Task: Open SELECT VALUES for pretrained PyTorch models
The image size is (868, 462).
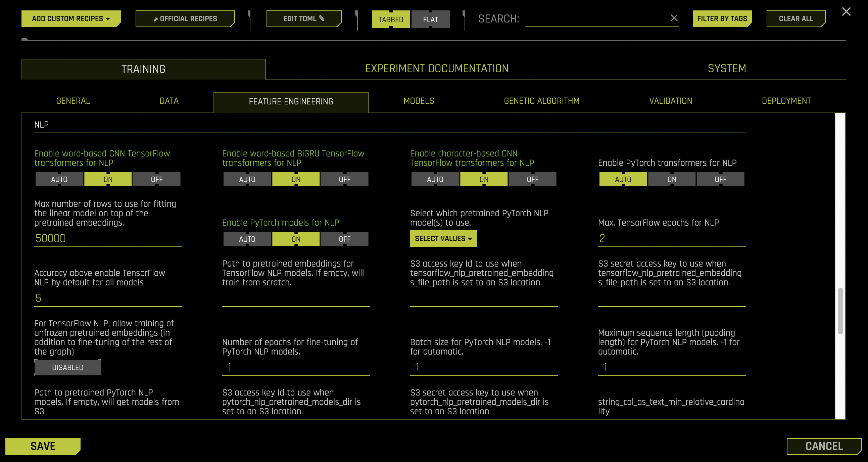Action: tap(443, 239)
